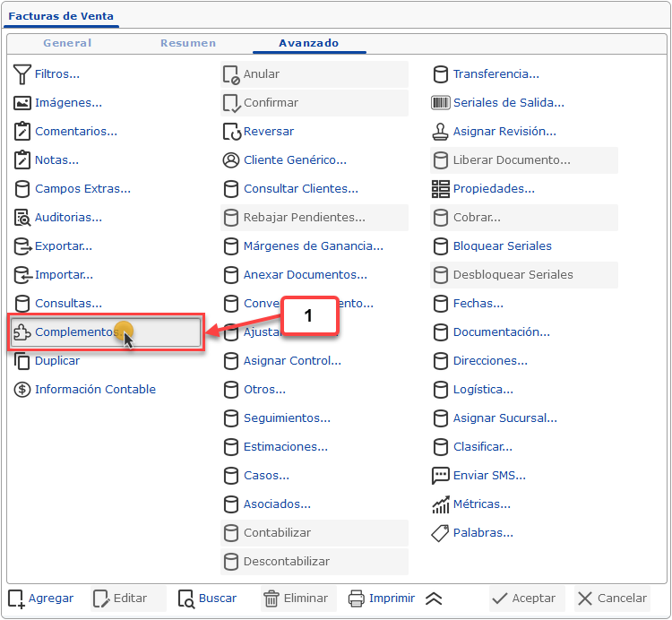Click the clipboard icon beside Comentarios

(x=22, y=131)
